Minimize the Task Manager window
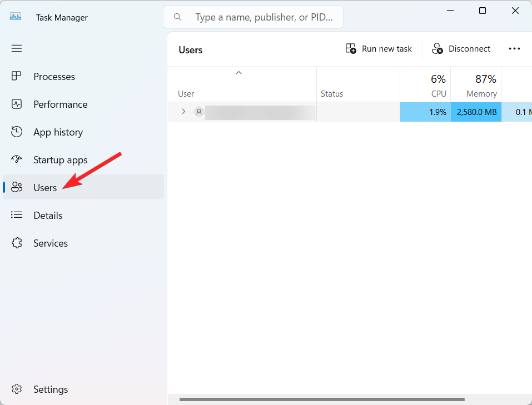The image size is (532, 405). pos(450,11)
